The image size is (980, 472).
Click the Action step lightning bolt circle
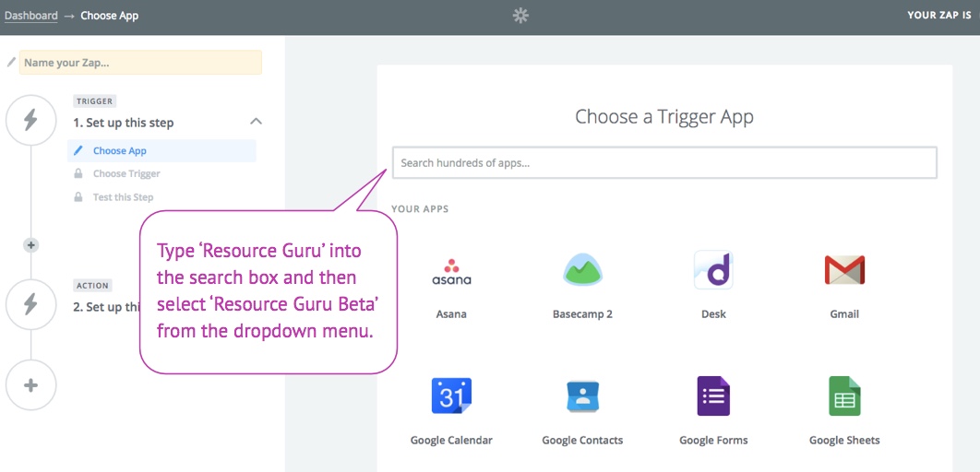(x=30, y=304)
